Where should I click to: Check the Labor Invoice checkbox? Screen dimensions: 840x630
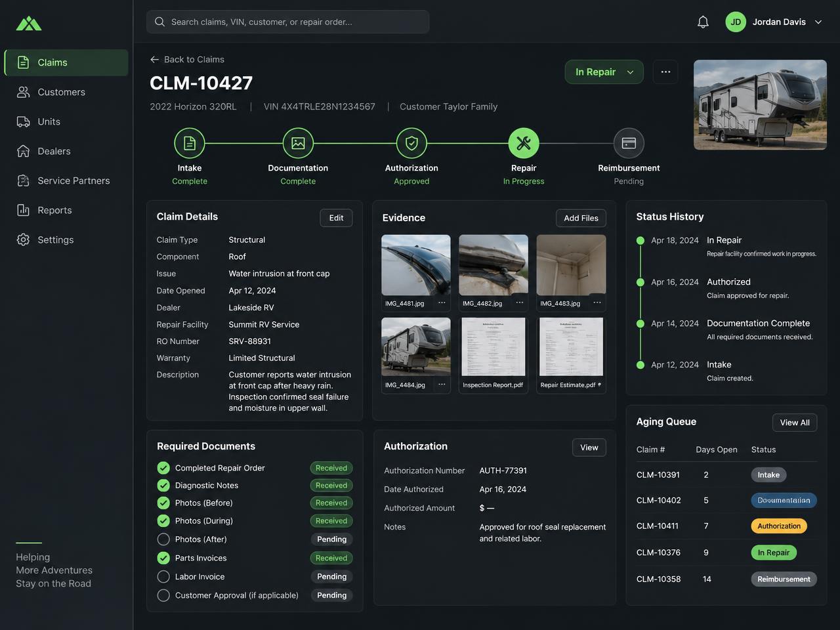coord(163,577)
